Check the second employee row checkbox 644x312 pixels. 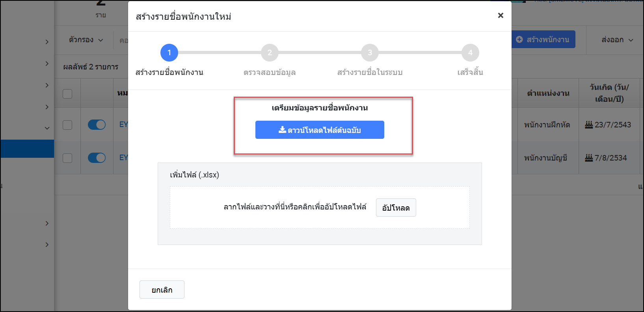click(x=67, y=158)
